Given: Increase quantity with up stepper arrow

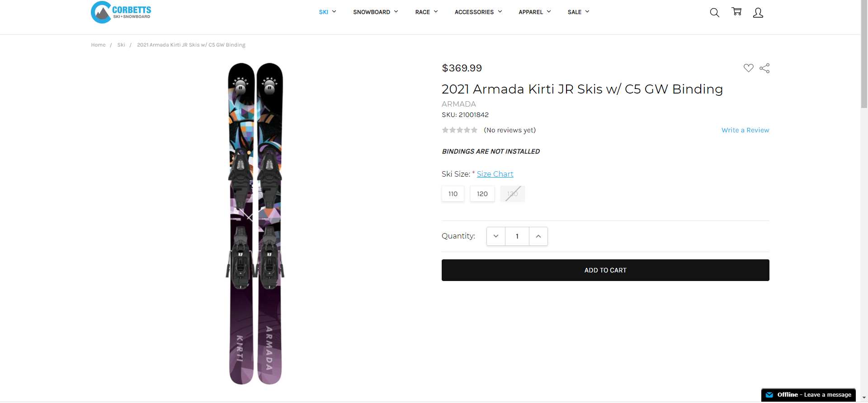Looking at the screenshot, I should point(538,236).
